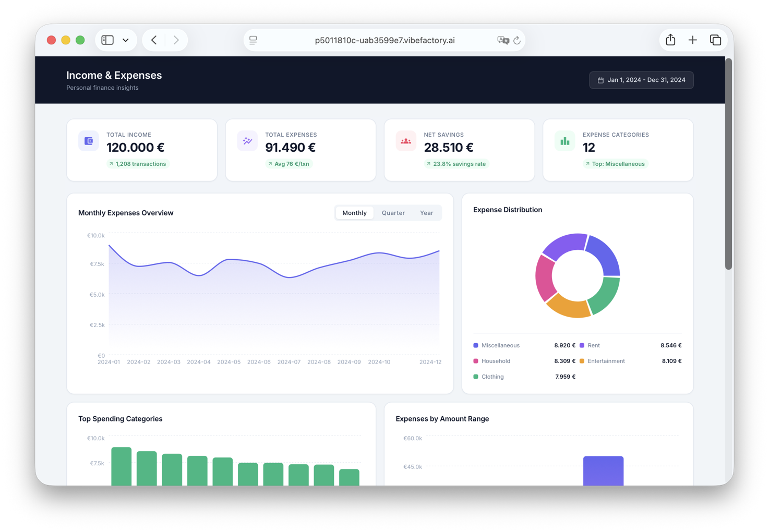
Task: Click the Total Expenses trend sparkle icon
Action: coord(247,140)
